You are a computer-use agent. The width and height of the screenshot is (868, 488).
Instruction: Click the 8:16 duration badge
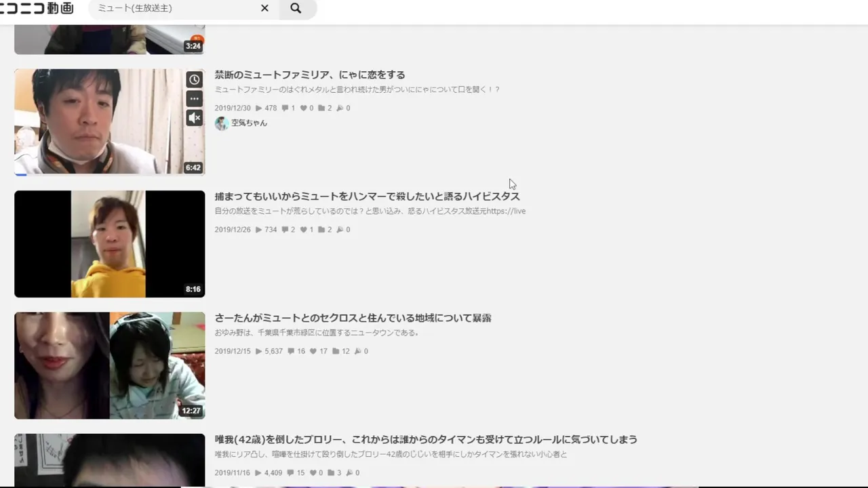pos(193,289)
